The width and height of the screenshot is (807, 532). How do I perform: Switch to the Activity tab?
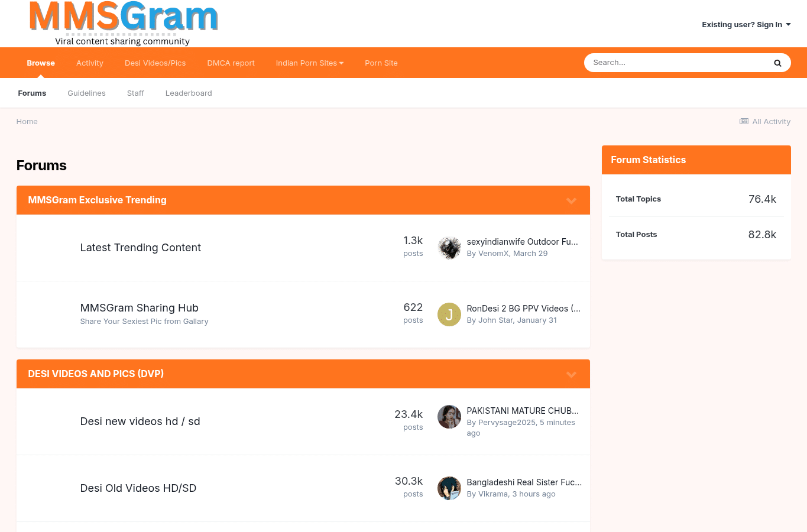pyautogui.click(x=90, y=63)
